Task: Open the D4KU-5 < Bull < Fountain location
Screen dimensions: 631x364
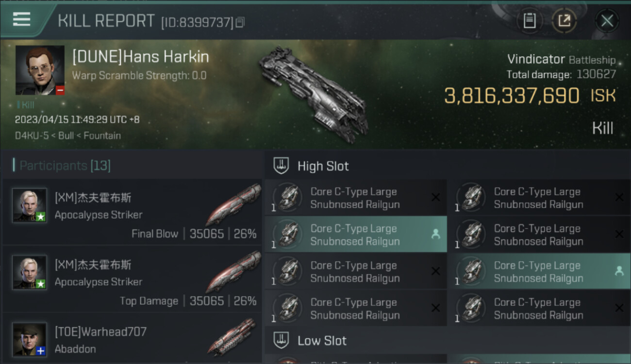Action: coord(68,135)
